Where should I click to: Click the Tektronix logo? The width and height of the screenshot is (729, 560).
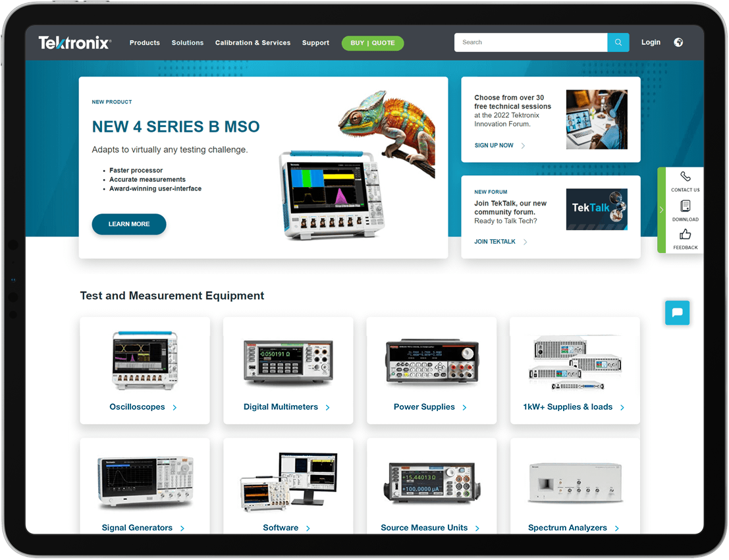tap(75, 43)
